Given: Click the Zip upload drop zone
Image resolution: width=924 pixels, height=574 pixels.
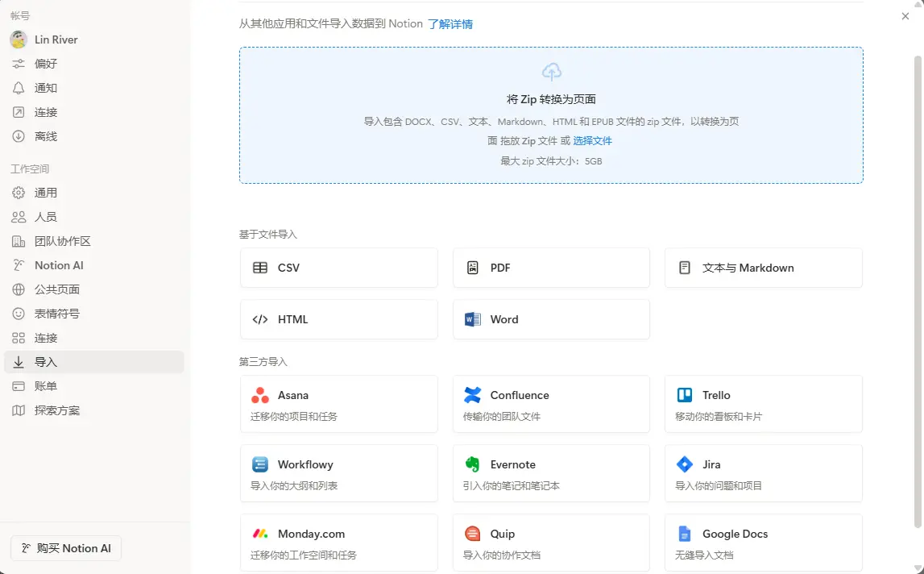Looking at the screenshot, I should 552,115.
